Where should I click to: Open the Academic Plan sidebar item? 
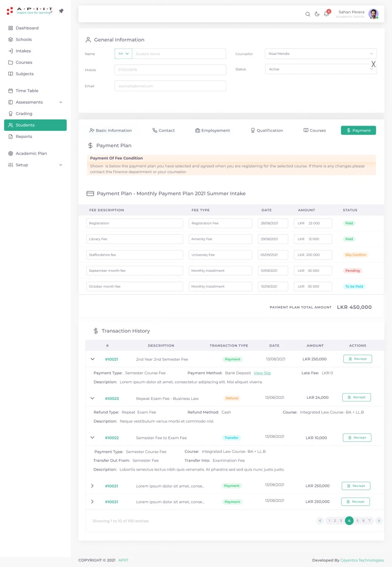pos(31,153)
